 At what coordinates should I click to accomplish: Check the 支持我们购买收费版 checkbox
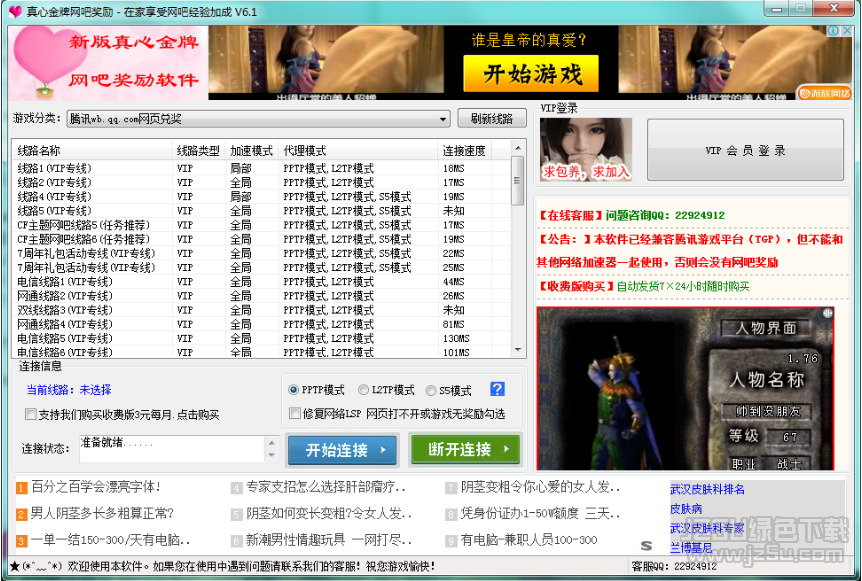point(31,414)
